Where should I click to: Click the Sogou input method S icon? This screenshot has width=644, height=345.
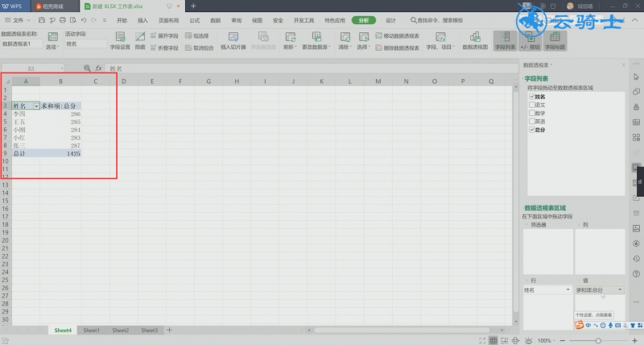coord(579,325)
